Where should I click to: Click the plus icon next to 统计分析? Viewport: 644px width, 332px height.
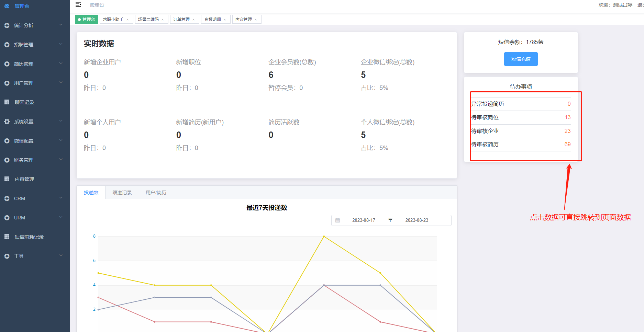7,25
